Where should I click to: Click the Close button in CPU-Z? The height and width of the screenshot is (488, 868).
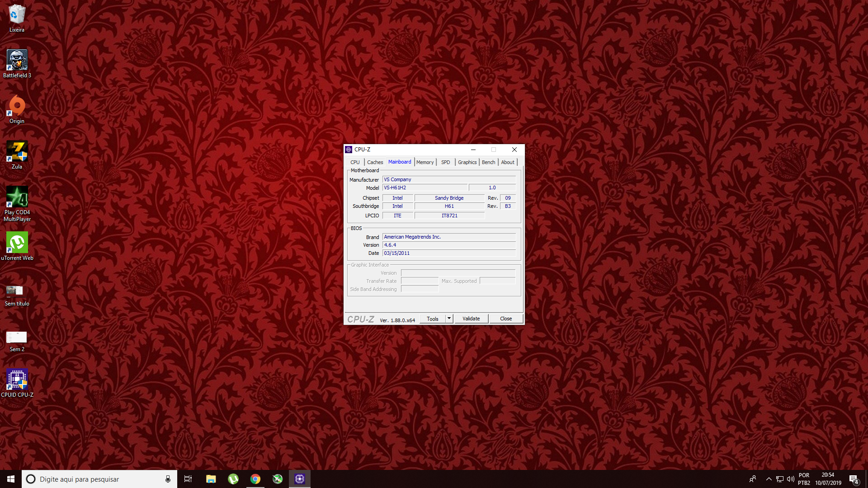coord(506,319)
